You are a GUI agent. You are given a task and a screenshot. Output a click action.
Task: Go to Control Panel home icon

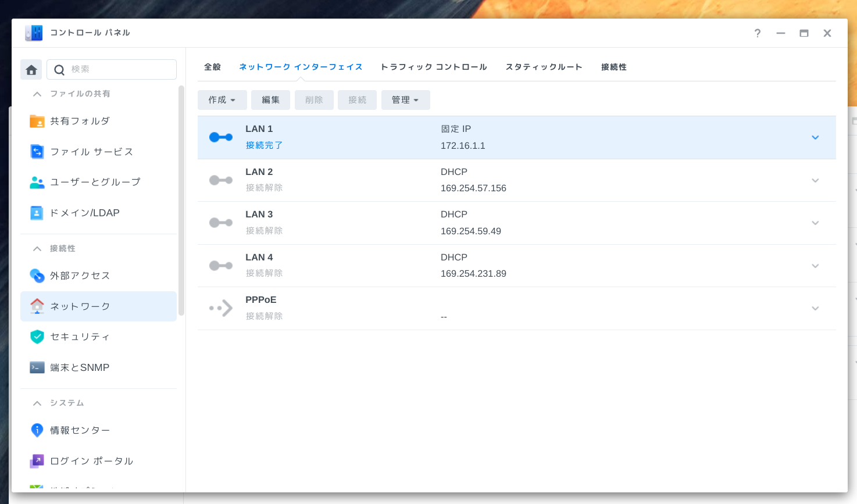click(x=31, y=70)
